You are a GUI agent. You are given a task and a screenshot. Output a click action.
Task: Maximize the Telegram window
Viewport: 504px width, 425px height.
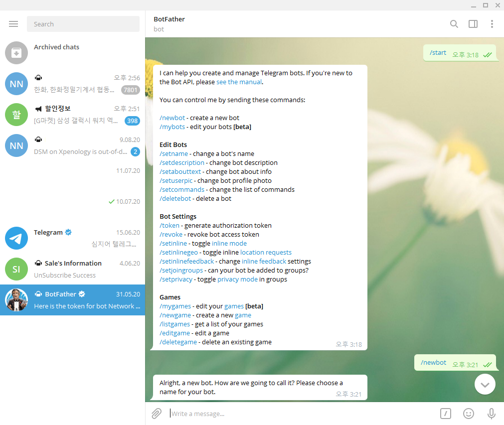point(486,5)
